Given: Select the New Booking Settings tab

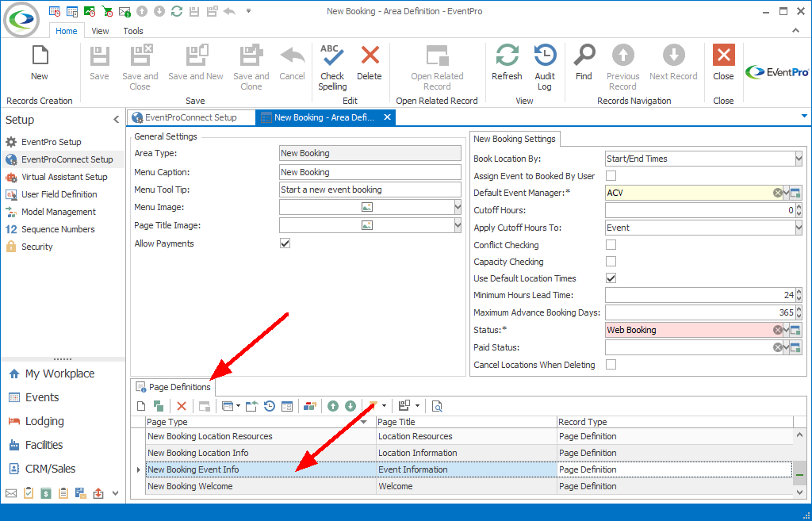Looking at the screenshot, I should pyautogui.click(x=514, y=139).
